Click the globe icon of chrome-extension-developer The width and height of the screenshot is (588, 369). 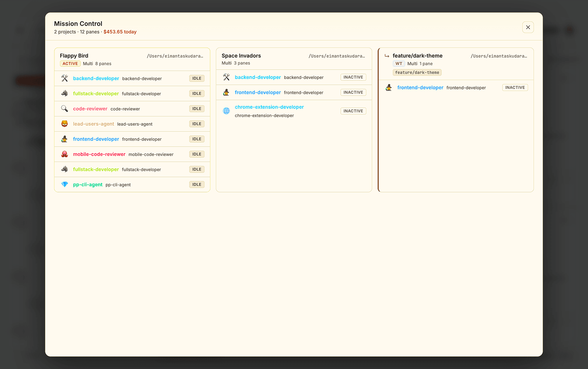point(226,111)
